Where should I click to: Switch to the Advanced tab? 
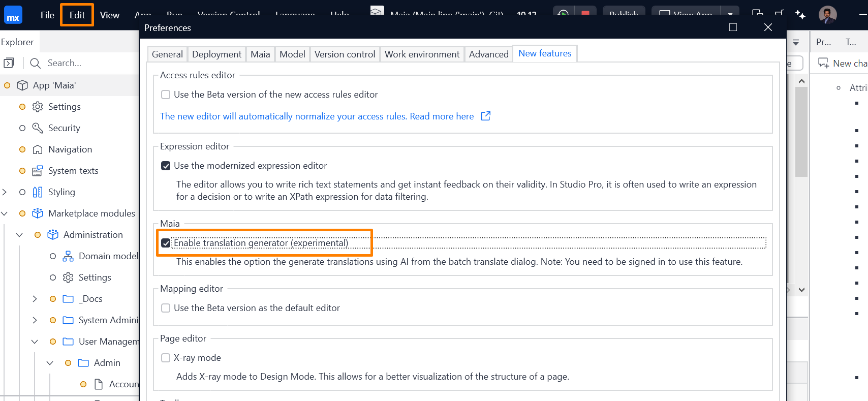coord(488,54)
